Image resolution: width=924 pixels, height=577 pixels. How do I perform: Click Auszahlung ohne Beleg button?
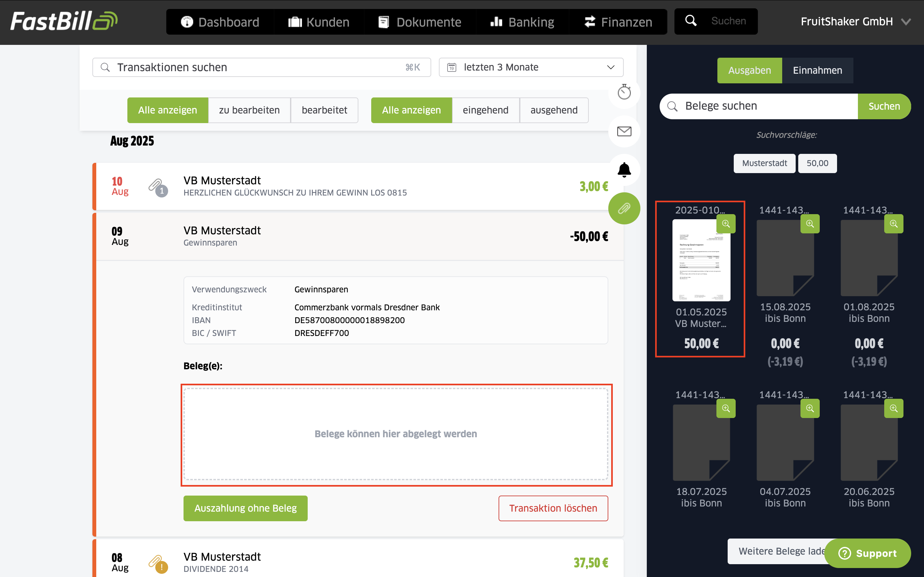245,508
